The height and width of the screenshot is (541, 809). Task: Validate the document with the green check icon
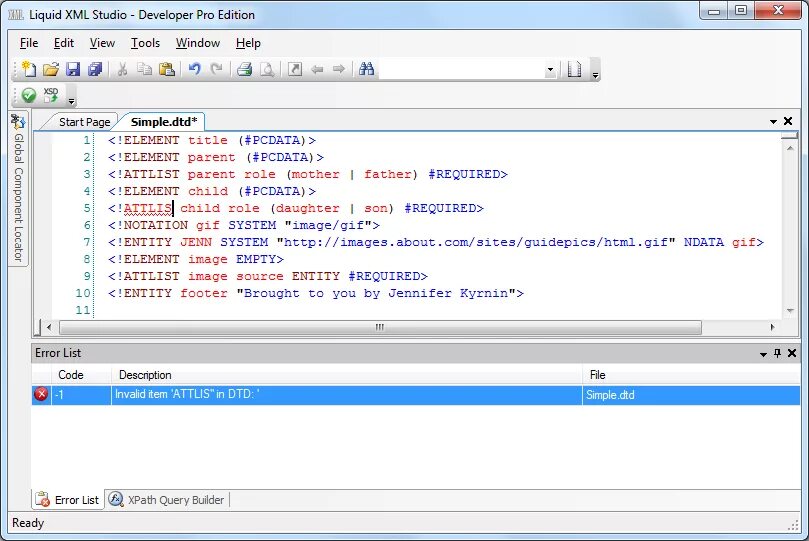(29, 95)
